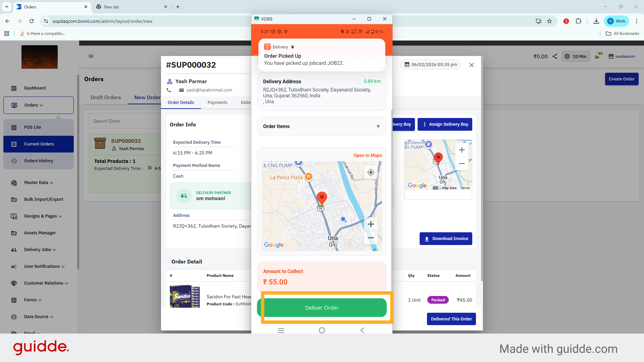Close the order #SUP000032 dialog
Screen dimensions: 644x362
point(472,65)
